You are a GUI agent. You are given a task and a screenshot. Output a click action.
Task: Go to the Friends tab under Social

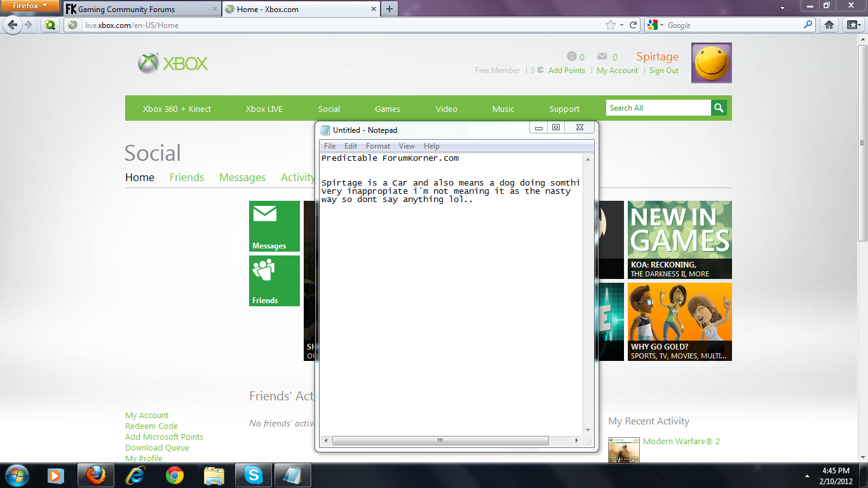[187, 177]
